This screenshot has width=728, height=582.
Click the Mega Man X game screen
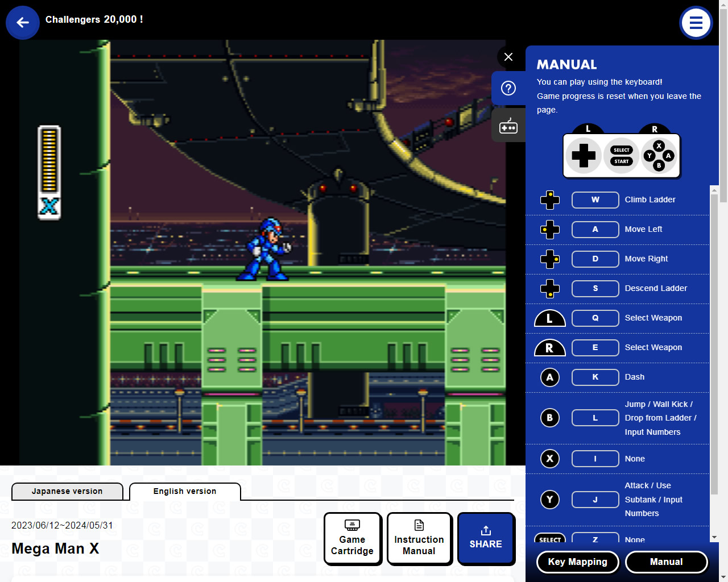pos(262,252)
